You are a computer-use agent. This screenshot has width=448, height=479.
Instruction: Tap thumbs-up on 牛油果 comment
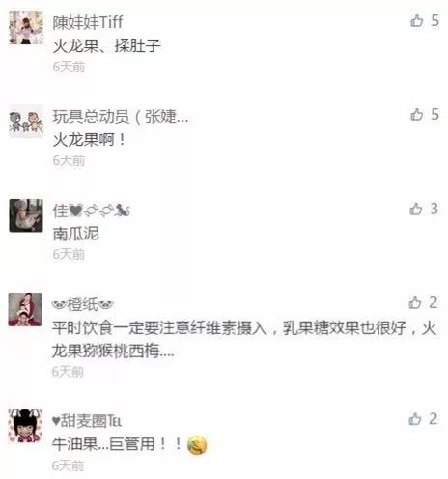pos(415,419)
